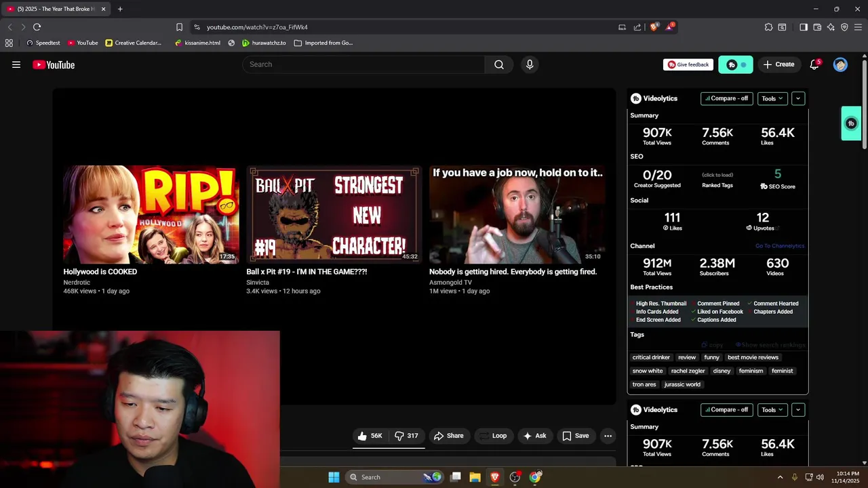
Task: Click the Ask button below the video
Action: click(x=534, y=436)
